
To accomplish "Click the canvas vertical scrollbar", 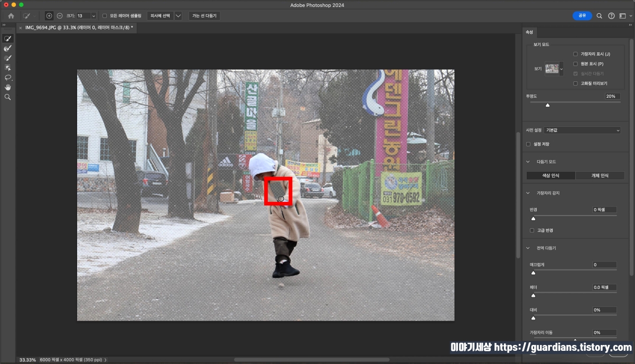I will tap(518, 195).
